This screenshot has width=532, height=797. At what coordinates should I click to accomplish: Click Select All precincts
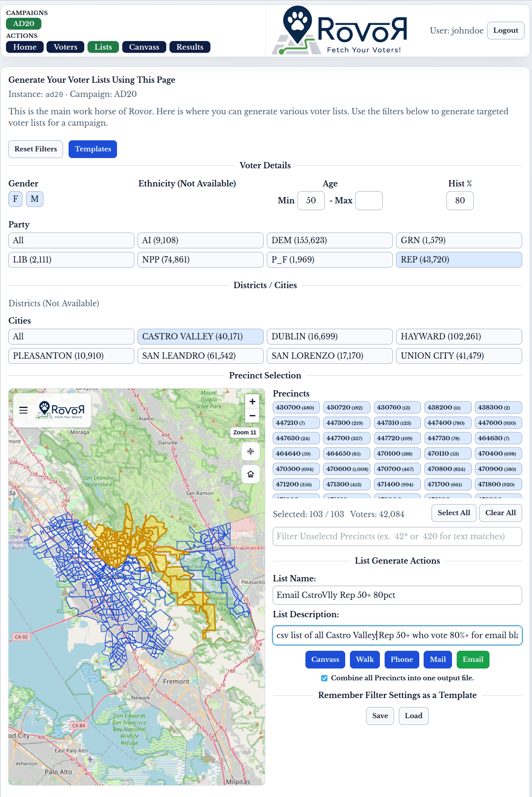pyautogui.click(x=454, y=513)
